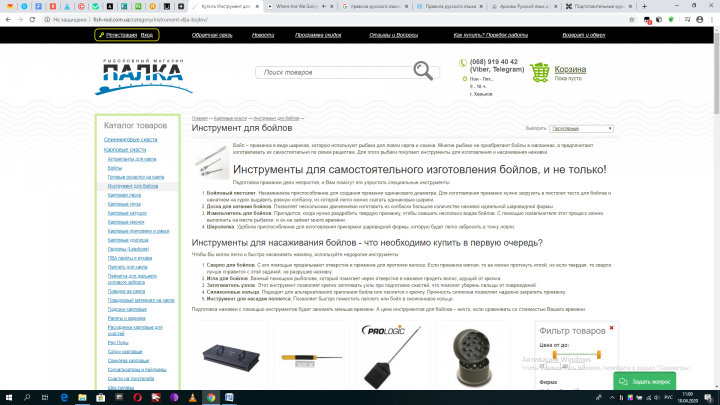Screen dimensions: 720x405
Task: Select Род Поды subcategory
Action: [x=118, y=343]
